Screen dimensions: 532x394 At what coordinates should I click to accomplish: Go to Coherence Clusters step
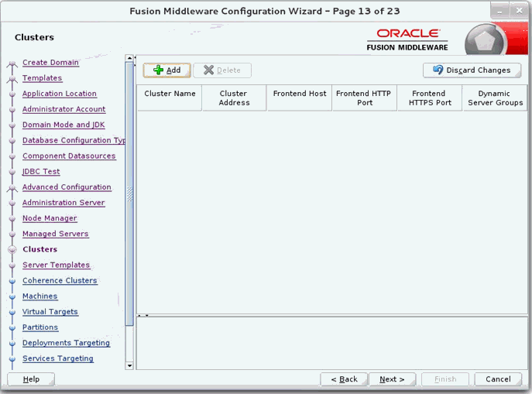click(x=60, y=281)
